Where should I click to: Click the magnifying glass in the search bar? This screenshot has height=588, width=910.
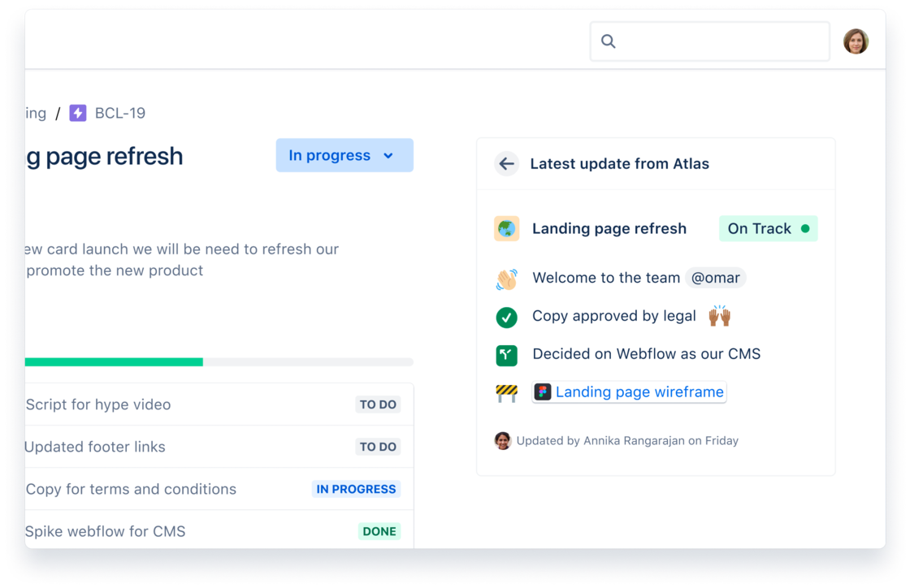pos(609,41)
